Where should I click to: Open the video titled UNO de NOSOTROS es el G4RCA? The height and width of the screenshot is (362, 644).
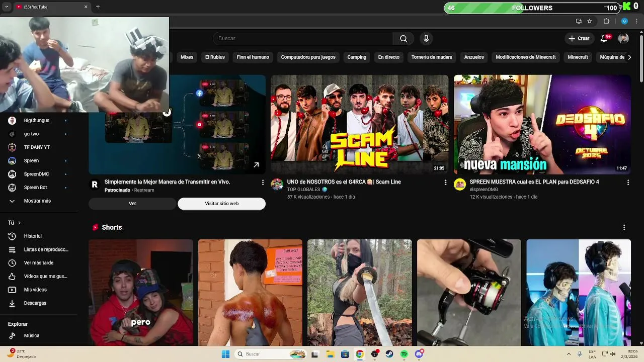click(x=344, y=182)
